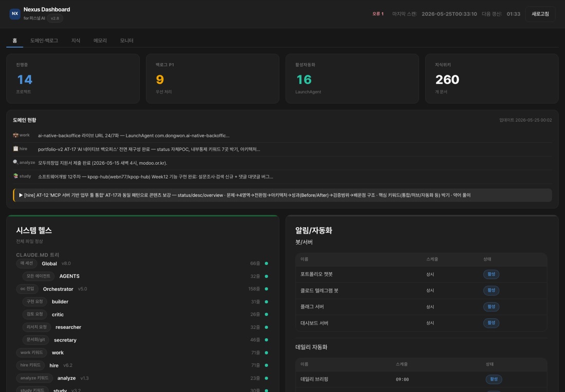Click the 새로고침 refresh button
The height and width of the screenshot is (392, 565).
pos(540,14)
